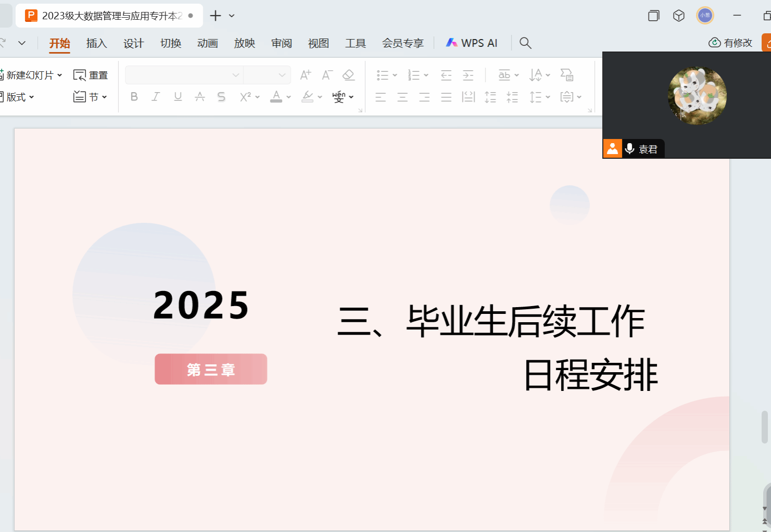Click the clear formatting eraser icon

click(349, 75)
